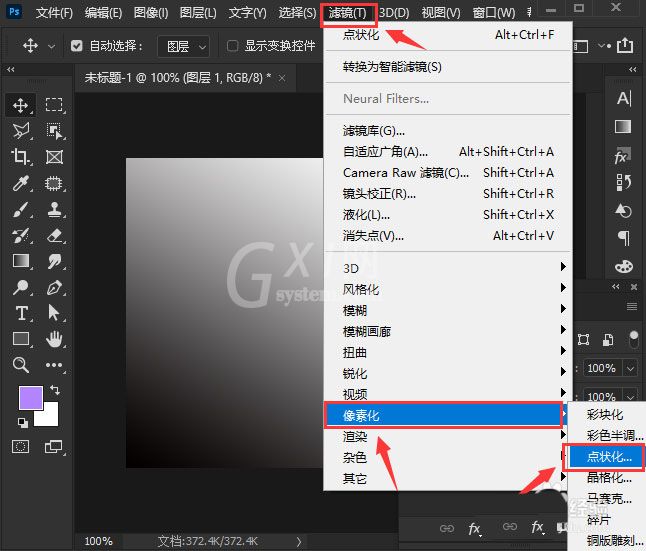Open the 文件(F) menu
The image size is (646, 551).
click(54, 13)
